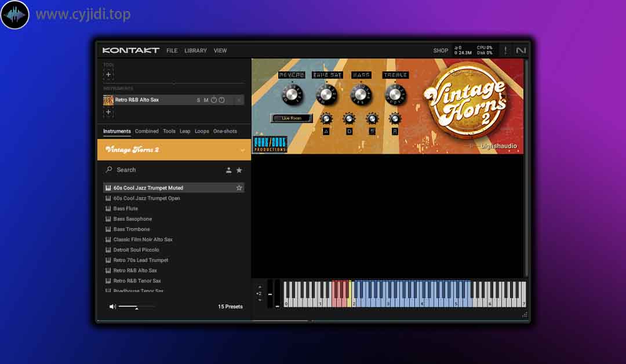Click the KONTAKT logo
Image resolution: width=626 pixels, height=364 pixels.
pyautogui.click(x=130, y=50)
